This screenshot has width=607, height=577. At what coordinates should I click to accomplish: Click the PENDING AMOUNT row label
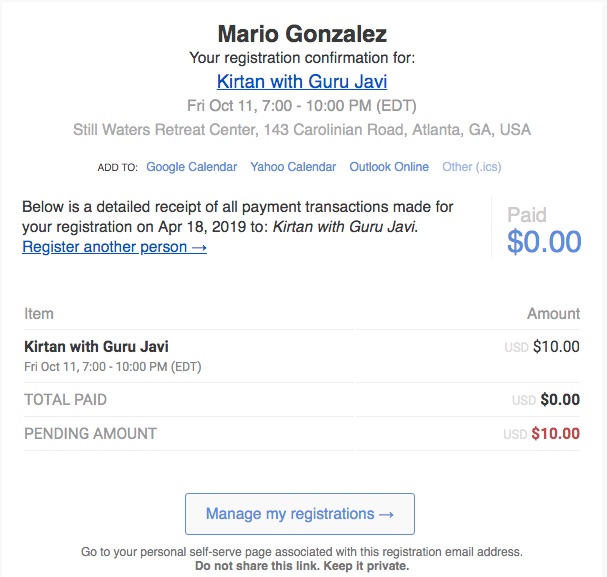coord(90,434)
